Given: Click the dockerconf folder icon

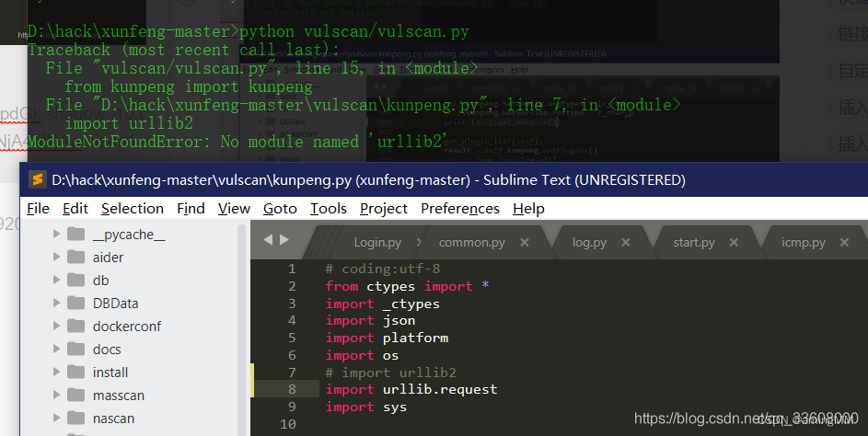Looking at the screenshot, I should click(x=75, y=326).
